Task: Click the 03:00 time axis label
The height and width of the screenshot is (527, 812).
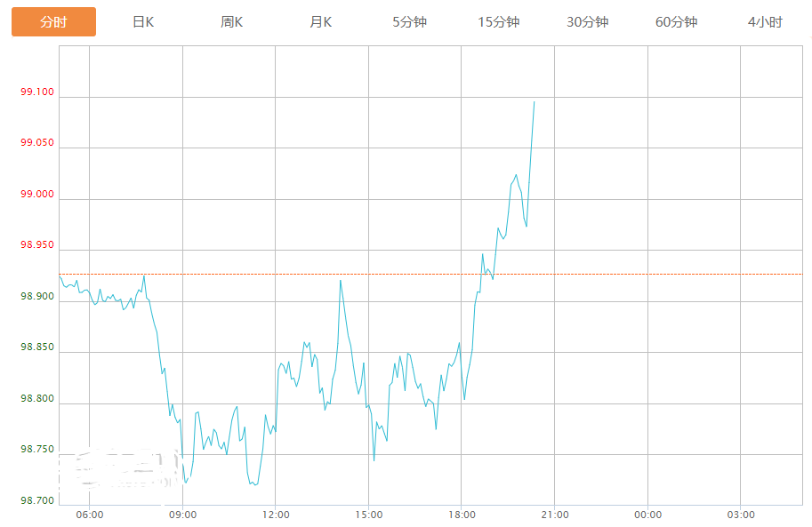Action: pyautogui.click(x=741, y=515)
